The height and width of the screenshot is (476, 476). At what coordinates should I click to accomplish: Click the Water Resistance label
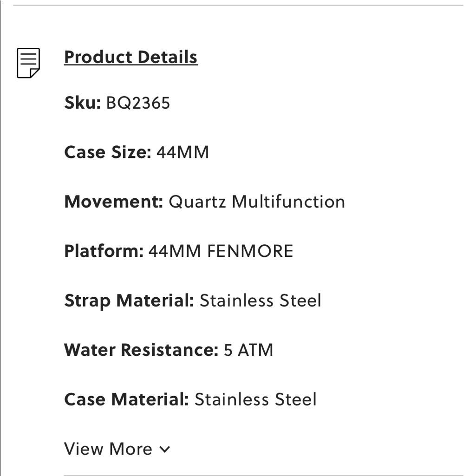pyautogui.click(x=141, y=350)
